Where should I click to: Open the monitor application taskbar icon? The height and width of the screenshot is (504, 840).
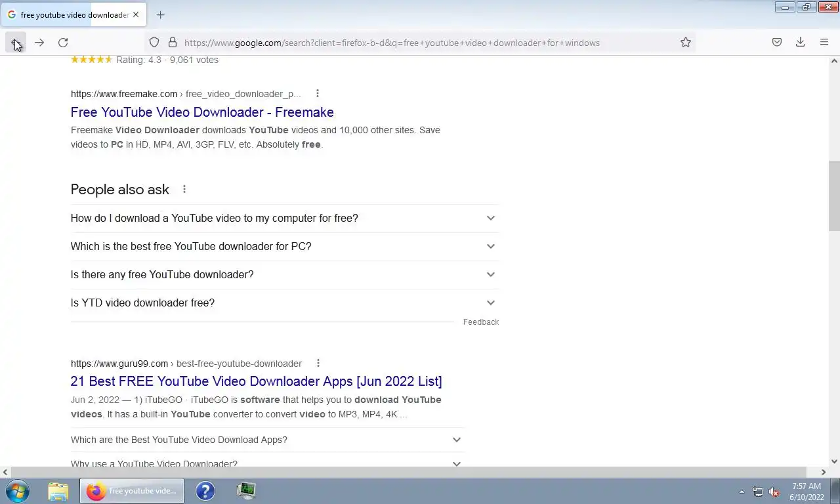coord(246,491)
